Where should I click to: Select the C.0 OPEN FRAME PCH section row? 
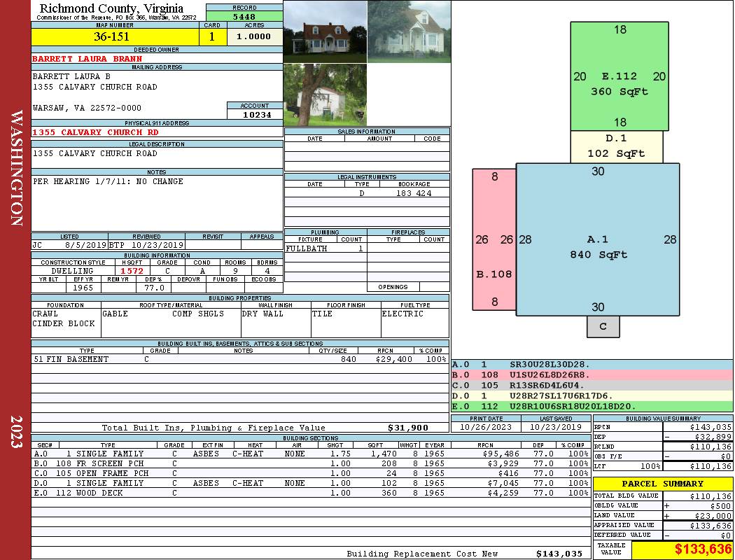311,473
